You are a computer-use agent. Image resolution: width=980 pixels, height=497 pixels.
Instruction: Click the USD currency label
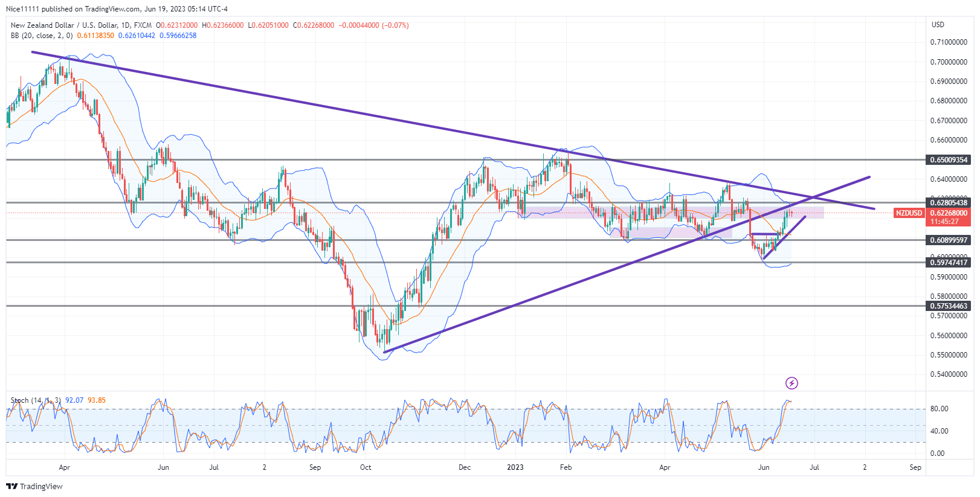click(x=938, y=25)
